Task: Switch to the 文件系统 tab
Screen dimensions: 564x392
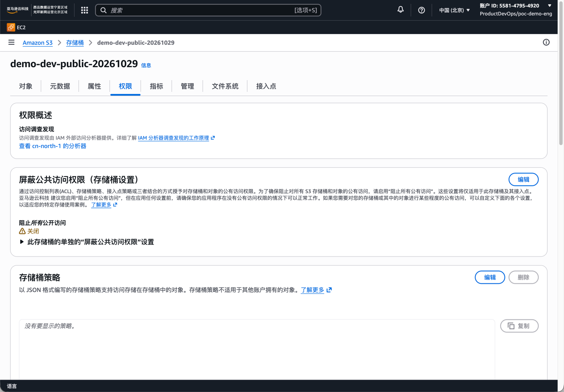Action: click(x=225, y=86)
